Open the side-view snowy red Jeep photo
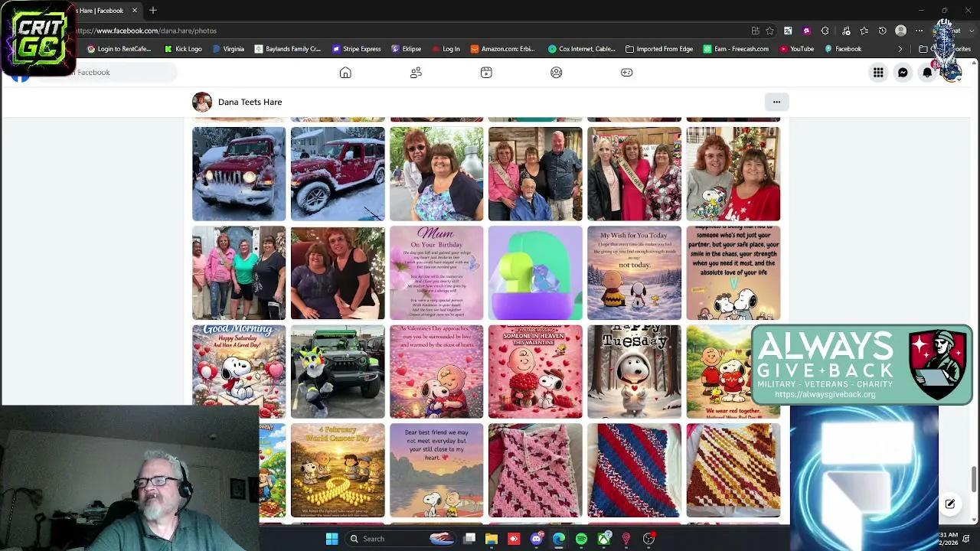The height and width of the screenshot is (551, 980). pyautogui.click(x=338, y=174)
